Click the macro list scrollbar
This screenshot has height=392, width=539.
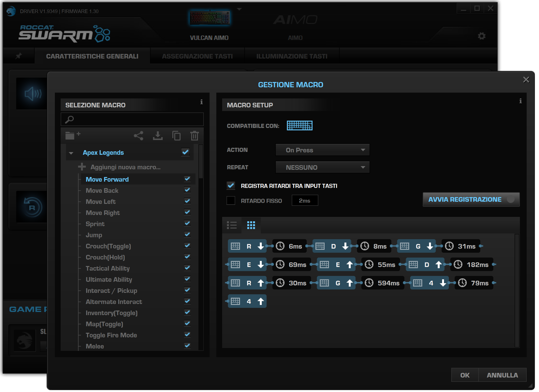tap(201, 162)
